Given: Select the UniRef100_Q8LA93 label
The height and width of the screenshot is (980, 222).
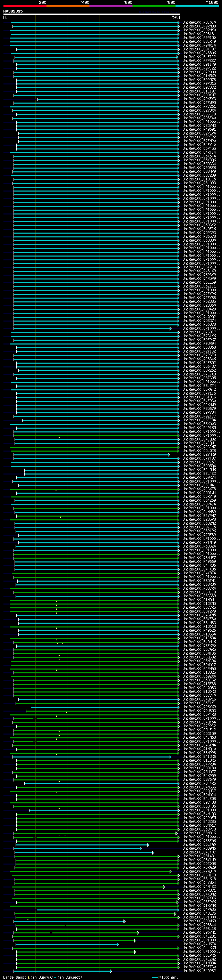Looking at the screenshot, I should pyautogui.click(x=199, y=183).
